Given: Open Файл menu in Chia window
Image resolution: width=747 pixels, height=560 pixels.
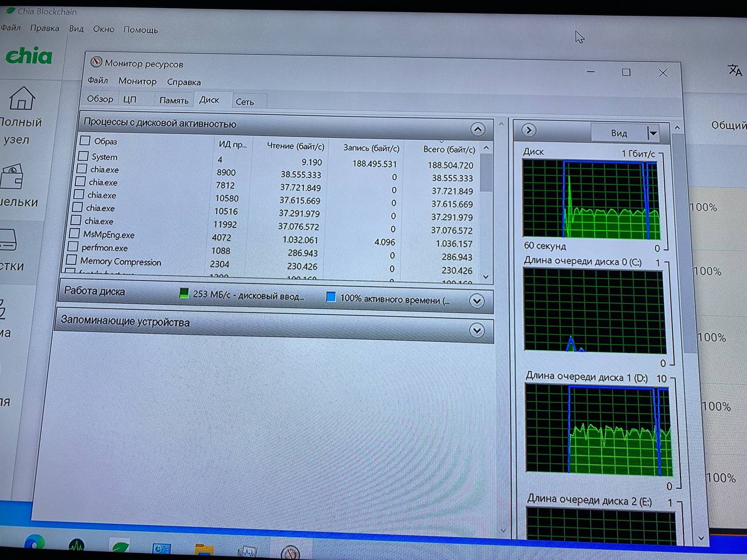Looking at the screenshot, I should click(11, 27).
